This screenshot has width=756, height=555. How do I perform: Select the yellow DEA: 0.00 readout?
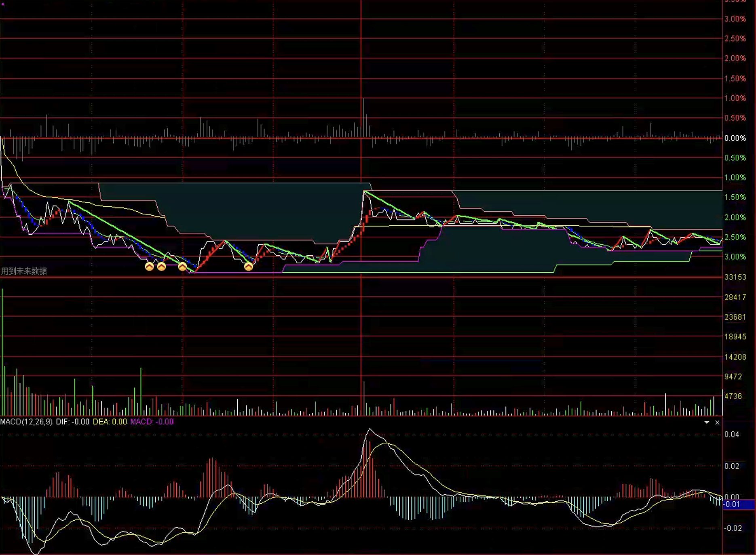[x=110, y=422]
